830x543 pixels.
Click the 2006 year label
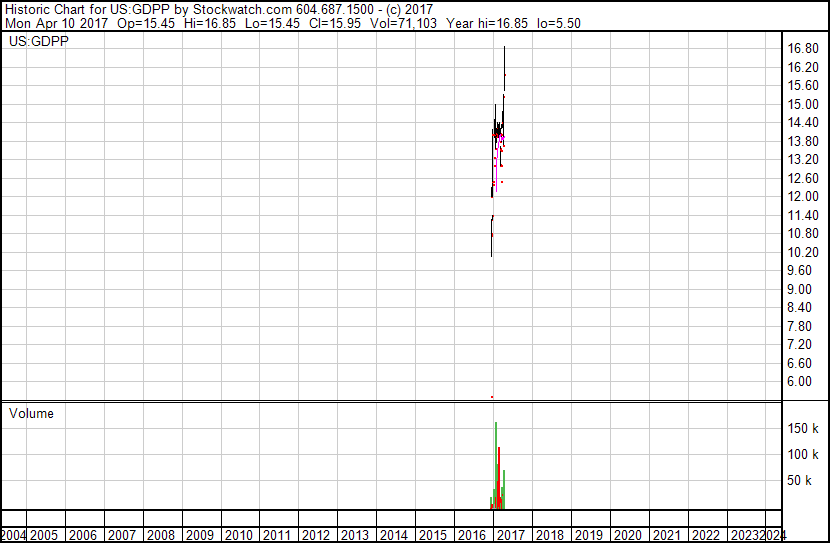click(x=83, y=535)
